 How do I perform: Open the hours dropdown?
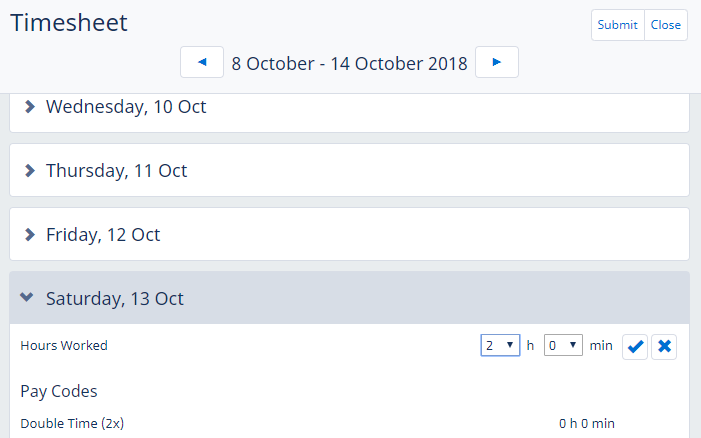click(x=500, y=345)
